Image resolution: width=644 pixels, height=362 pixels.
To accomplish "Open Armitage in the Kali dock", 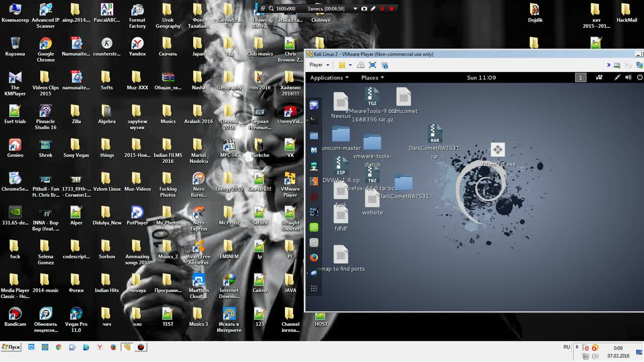I will [x=313, y=166].
